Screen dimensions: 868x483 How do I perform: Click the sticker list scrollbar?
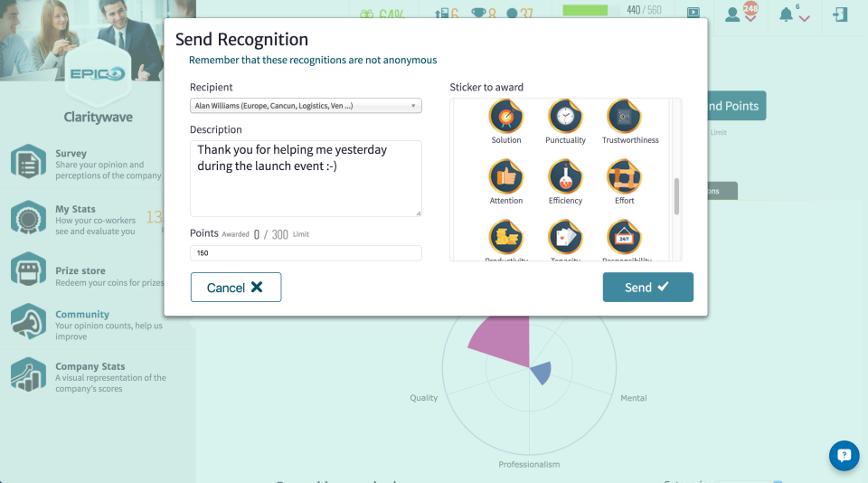point(675,196)
